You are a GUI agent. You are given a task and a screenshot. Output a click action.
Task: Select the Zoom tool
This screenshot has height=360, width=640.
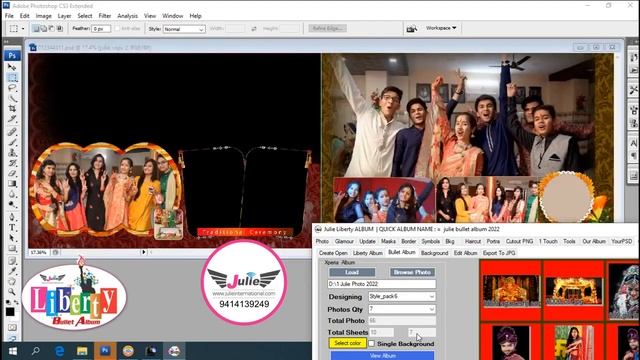(12, 292)
